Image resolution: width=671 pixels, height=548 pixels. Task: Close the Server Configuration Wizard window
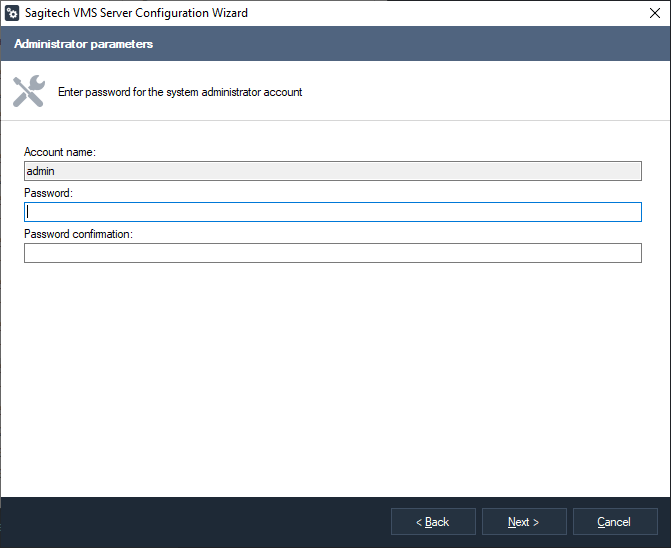point(652,13)
